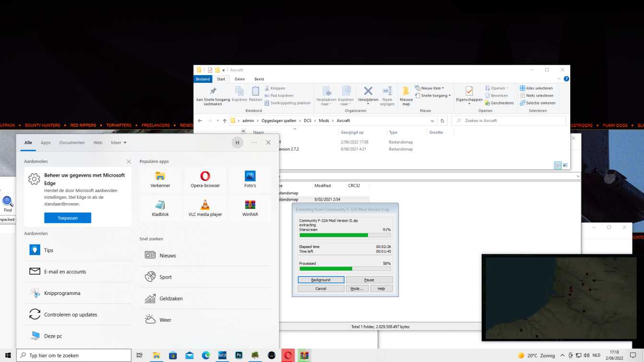This screenshot has height=362, width=644.
Task: Expand the Meer dropdown in search panel
Action: tap(119, 143)
